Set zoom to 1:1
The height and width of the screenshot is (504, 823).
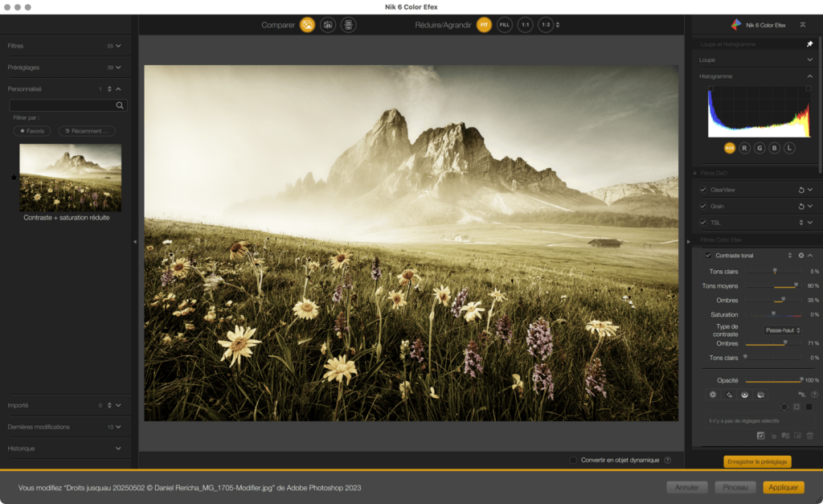tap(526, 25)
